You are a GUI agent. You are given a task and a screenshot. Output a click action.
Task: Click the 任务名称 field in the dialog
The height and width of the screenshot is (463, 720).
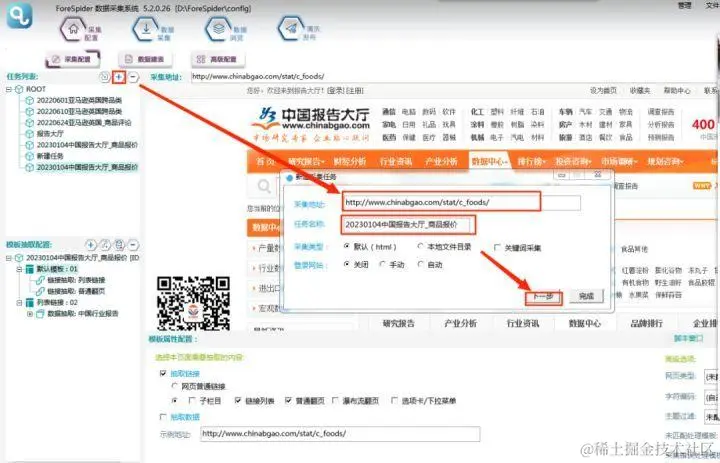(408, 225)
